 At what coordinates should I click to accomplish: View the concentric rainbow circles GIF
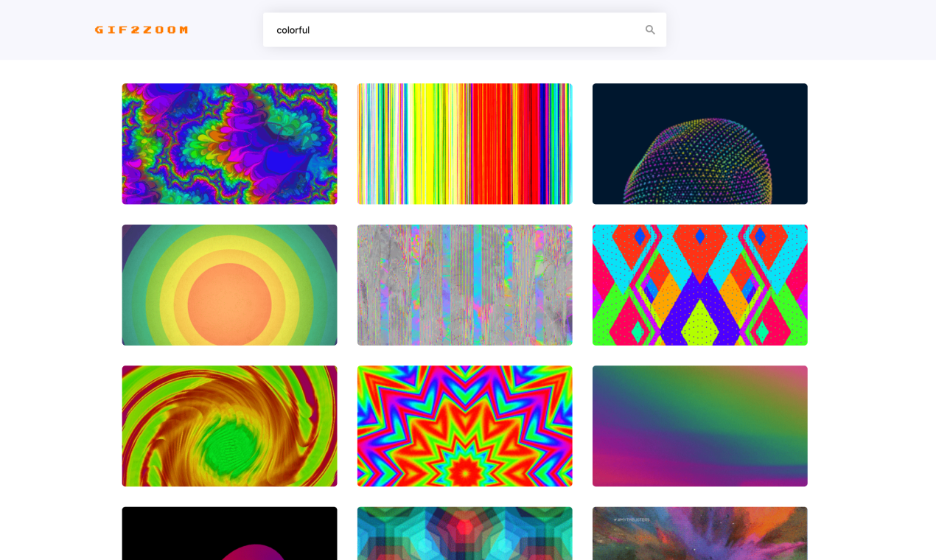[229, 284]
